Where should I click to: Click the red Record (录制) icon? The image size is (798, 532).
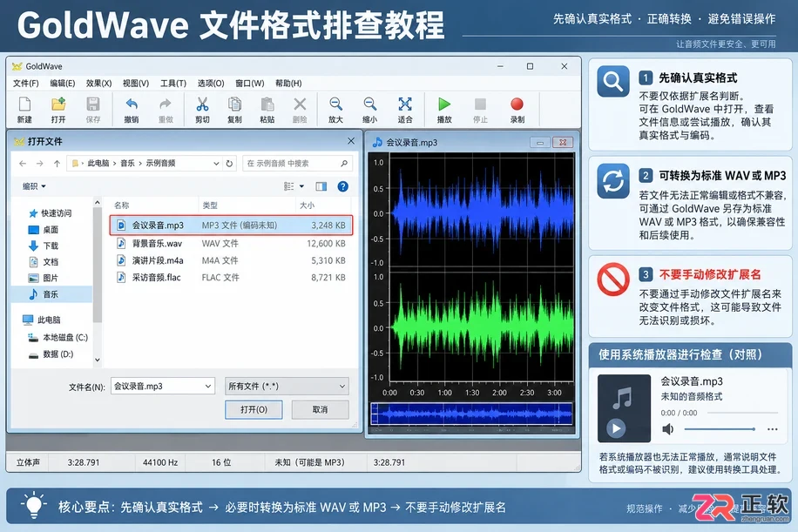point(517,104)
